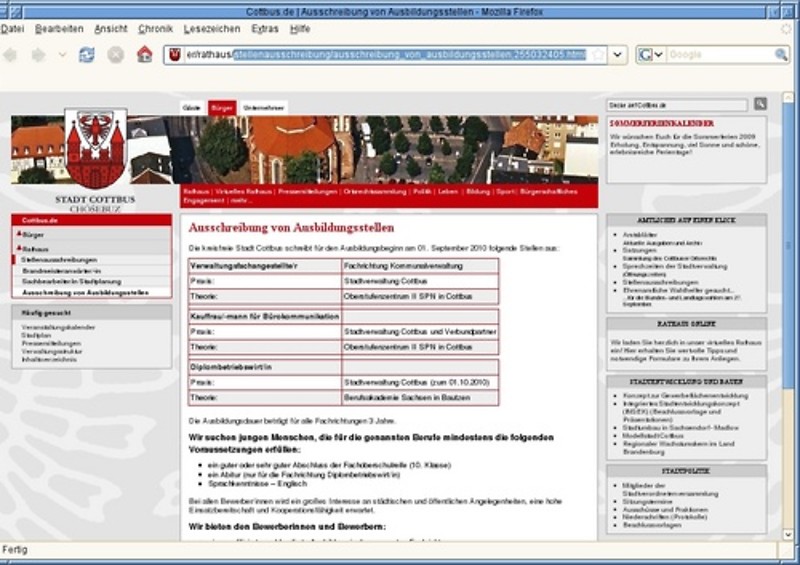Open the Ansicht menu

click(111, 29)
